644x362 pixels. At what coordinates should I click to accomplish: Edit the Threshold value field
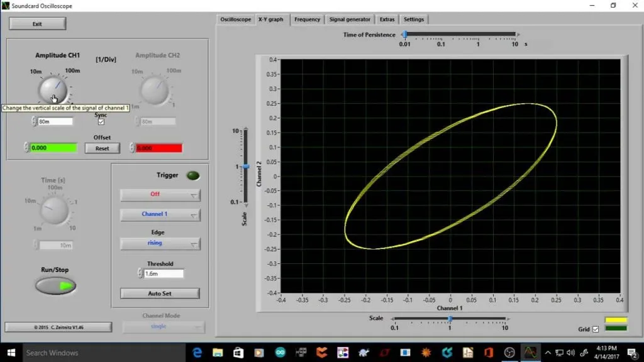point(162,273)
